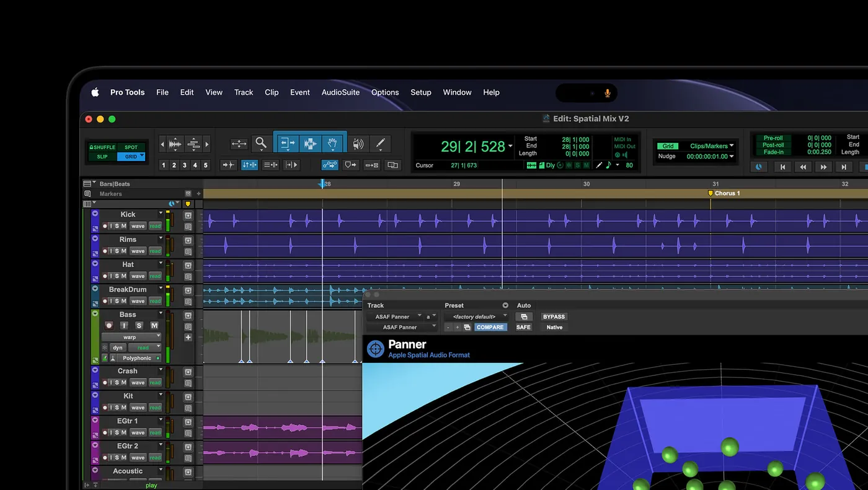The image size is (868, 490).
Task: Click the SAFE automation button
Action: [523, 327]
